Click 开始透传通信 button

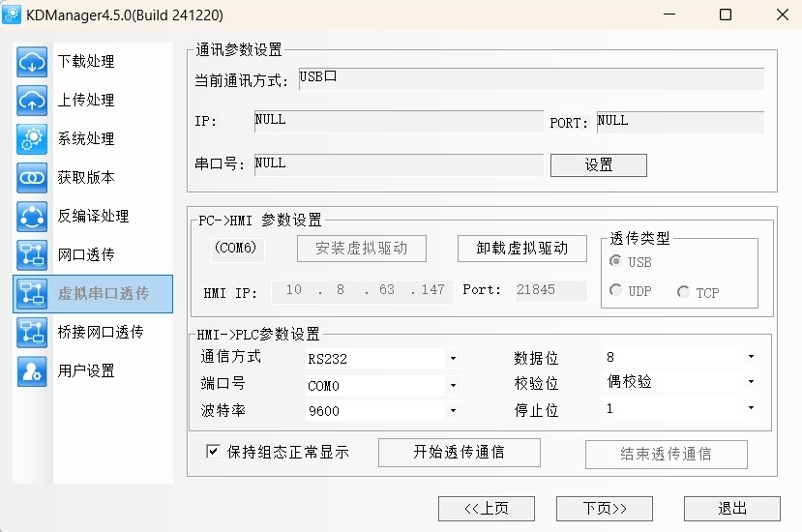pyautogui.click(x=460, y=453)
